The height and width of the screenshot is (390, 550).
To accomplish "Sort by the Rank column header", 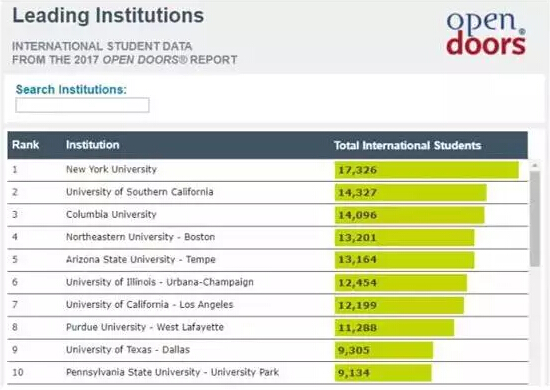I will coord(26,145).
